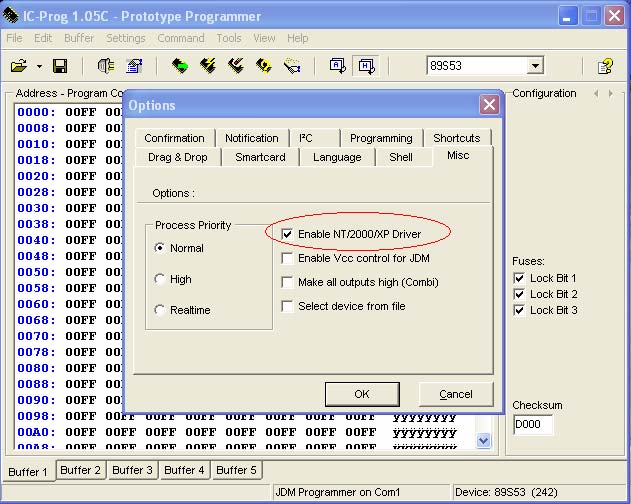Viewport: 631px width, 504px height.
Task: Switch to Buffer 5 tab
Action: click(236, 470)
